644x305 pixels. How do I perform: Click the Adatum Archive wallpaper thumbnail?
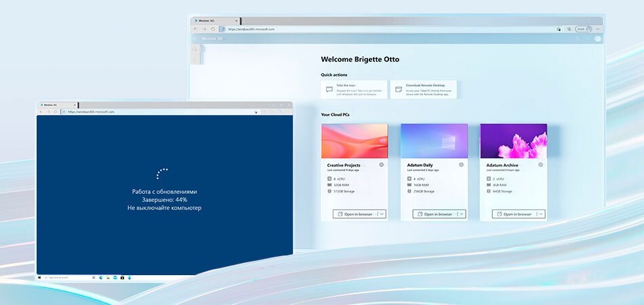pyautogui.click(x=513, y=141)
